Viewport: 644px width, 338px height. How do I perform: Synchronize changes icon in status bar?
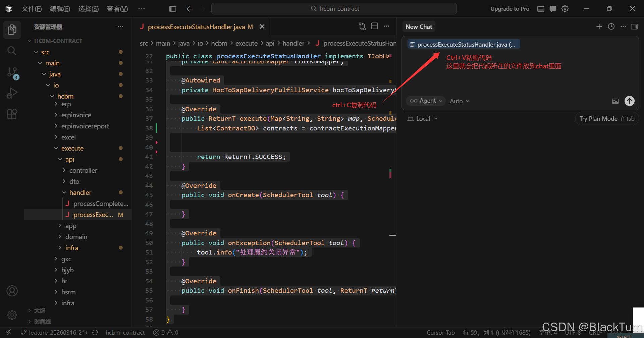click(x=95, y=332)
